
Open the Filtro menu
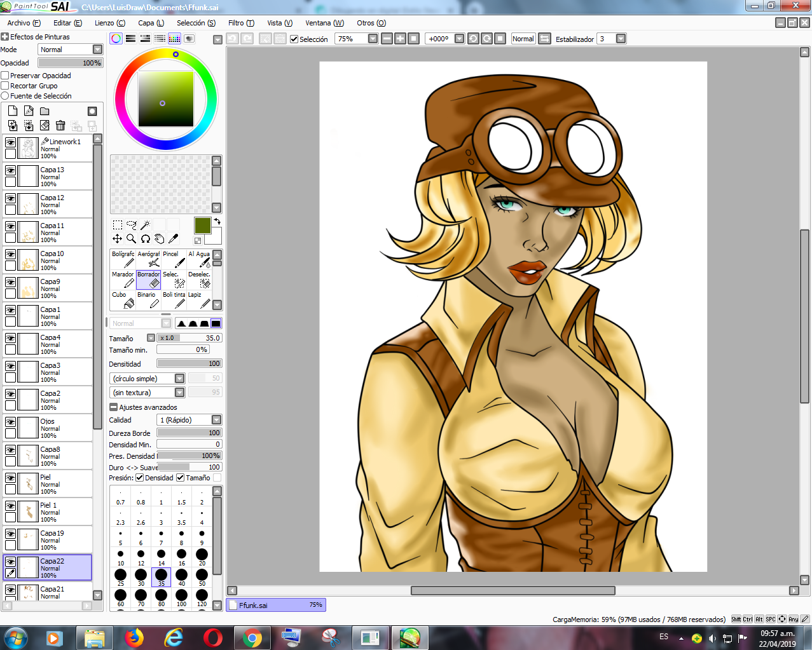(x=241, y=23)
